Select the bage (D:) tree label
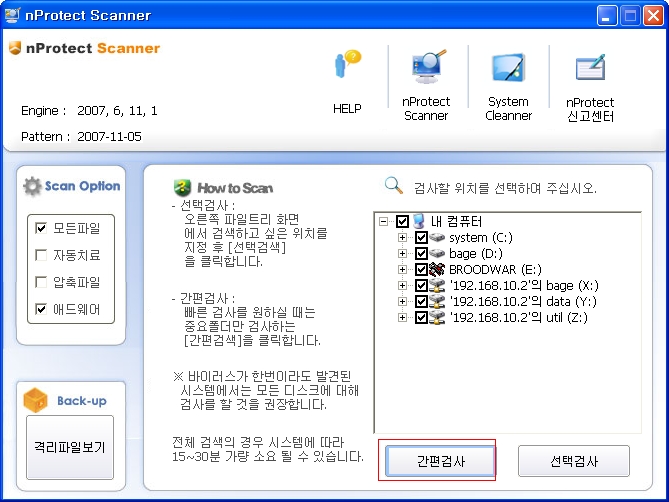This screenshot has width=669, height=502. click(x=476, y=254)
